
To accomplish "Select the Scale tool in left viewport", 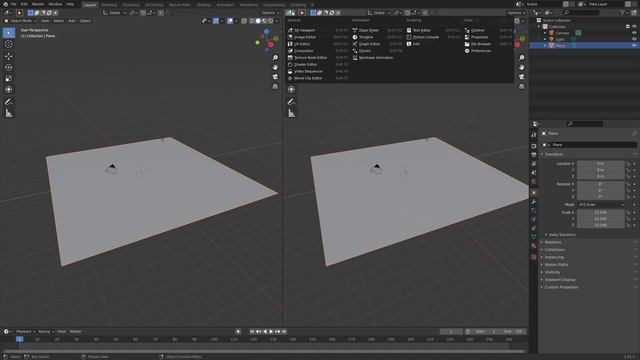I will tap(9, 78).
